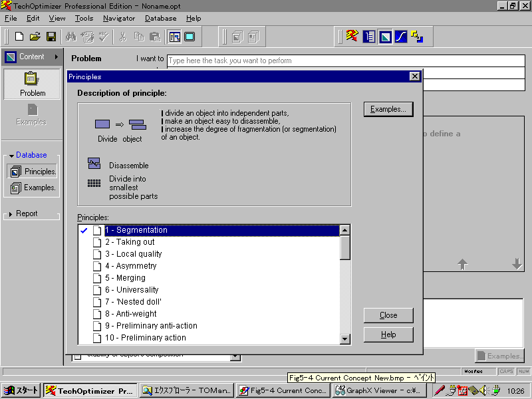Screen dimensions: 532x399
Task: Click the volume speaker tray icon
Action: click(483, 390)
